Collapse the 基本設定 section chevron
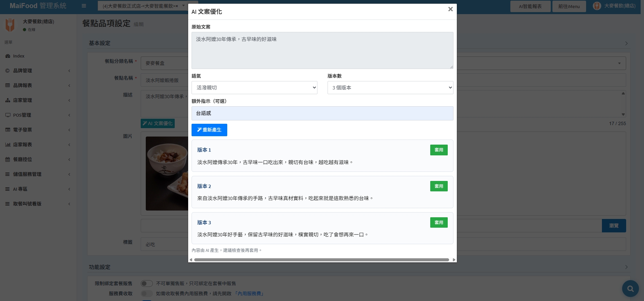 626,43
